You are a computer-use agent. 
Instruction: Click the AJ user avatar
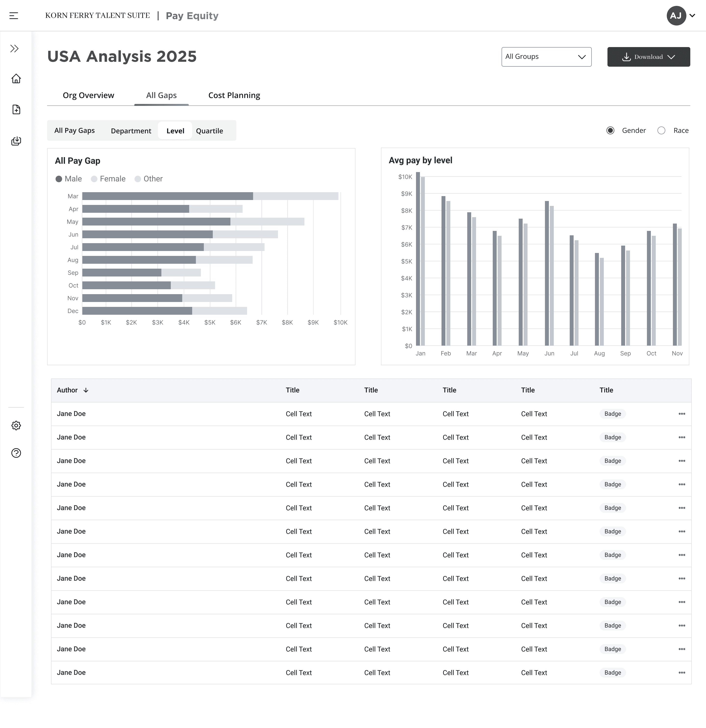[x=676, y=16]
